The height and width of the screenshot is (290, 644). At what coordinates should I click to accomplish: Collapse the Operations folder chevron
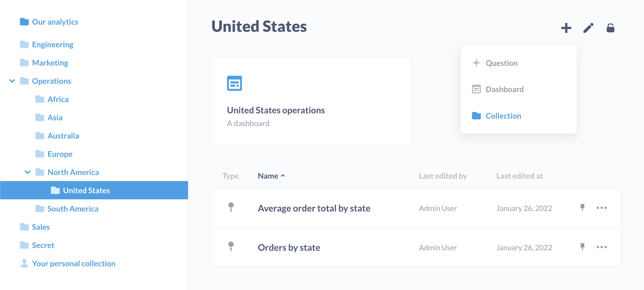click(x=12, y=81)
